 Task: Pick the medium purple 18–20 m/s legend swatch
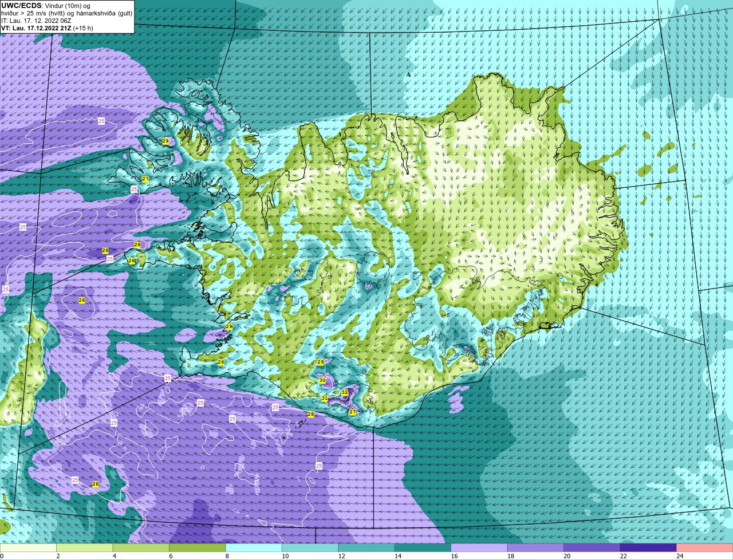point(536,548)
